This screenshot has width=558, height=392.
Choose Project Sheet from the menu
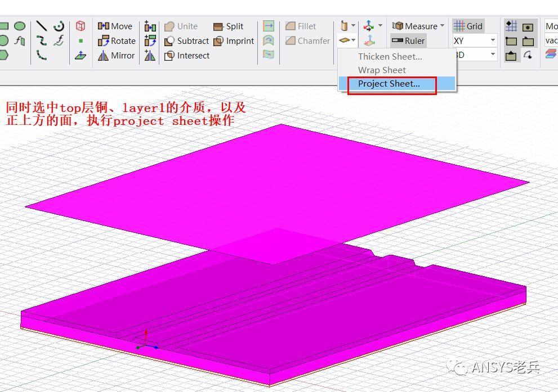[389, 83]
